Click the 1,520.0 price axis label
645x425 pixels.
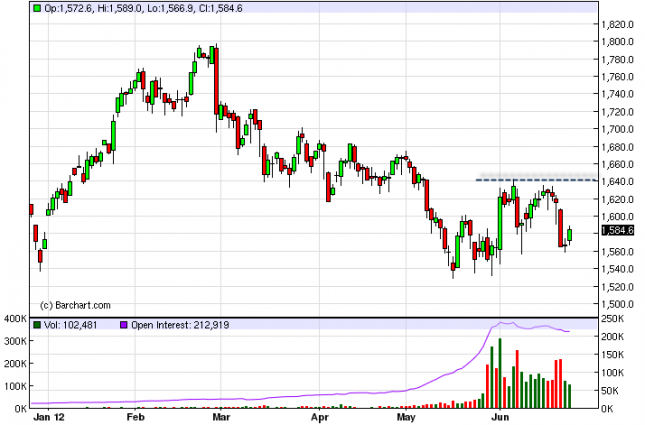coord(617,287)
